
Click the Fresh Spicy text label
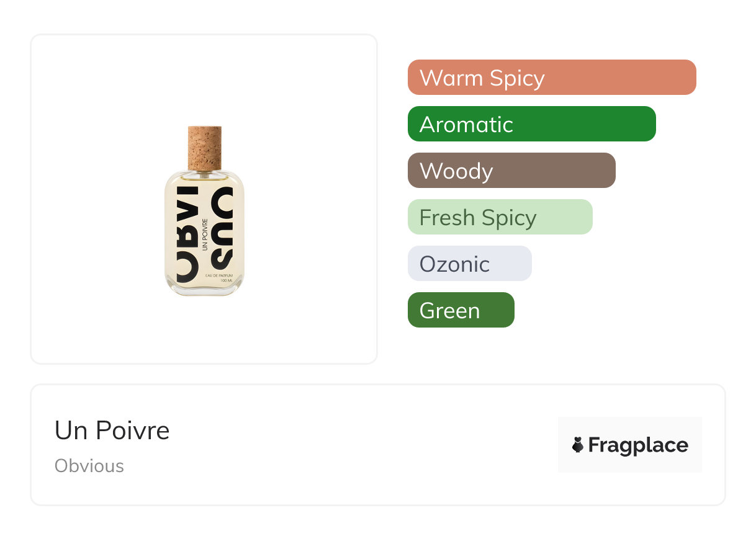(477, 218)
